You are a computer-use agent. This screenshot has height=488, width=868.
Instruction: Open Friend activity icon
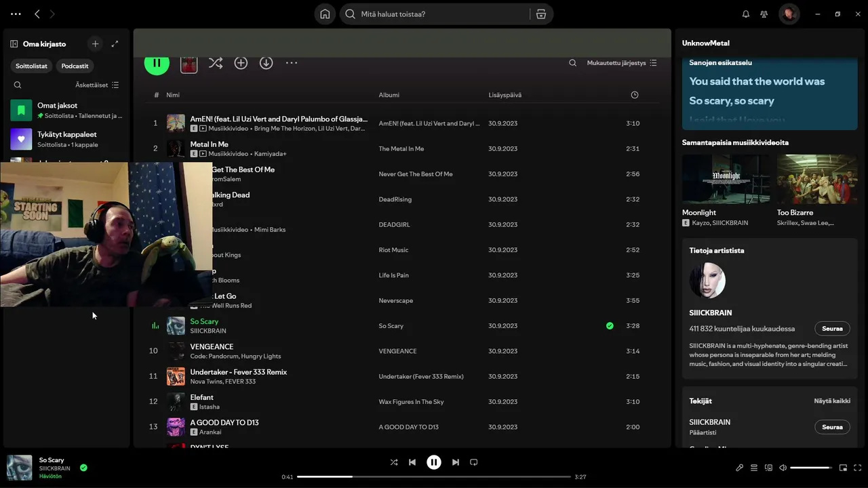[764, 14]
